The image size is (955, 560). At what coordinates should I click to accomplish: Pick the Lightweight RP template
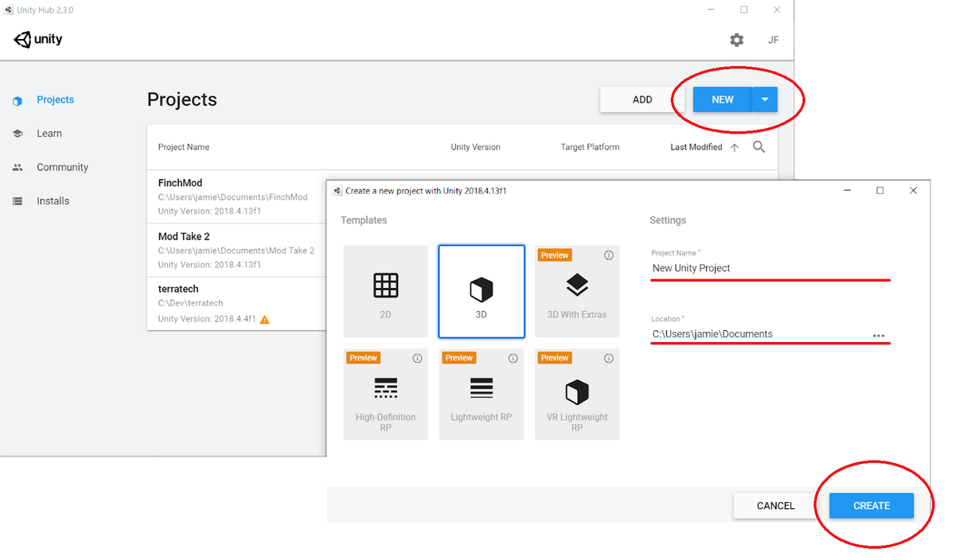pos(481,394)
